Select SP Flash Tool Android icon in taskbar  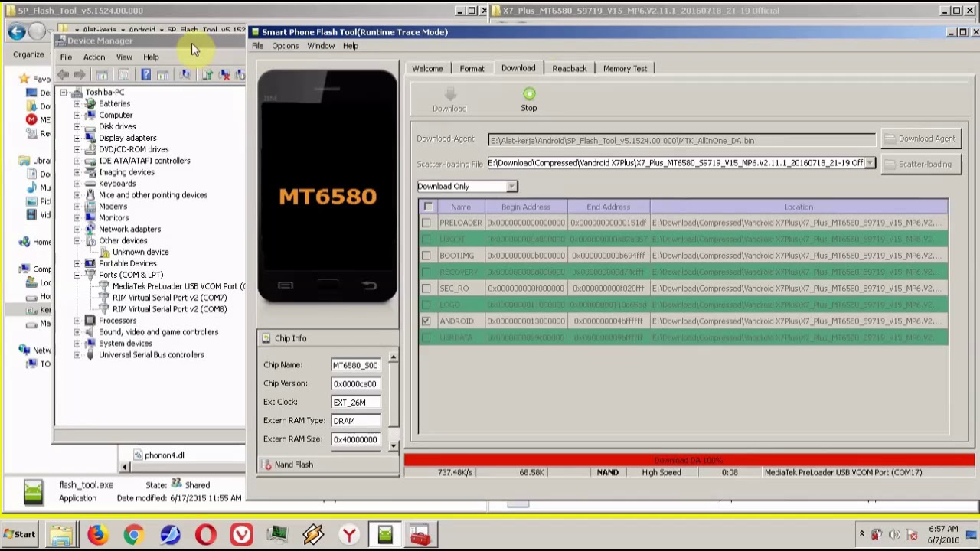click(x=385, y=534)
